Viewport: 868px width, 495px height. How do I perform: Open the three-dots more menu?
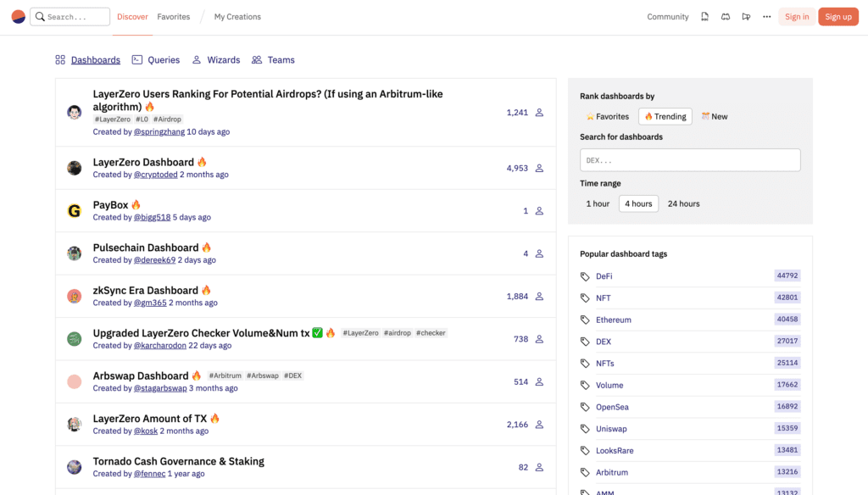pos(766,17)
